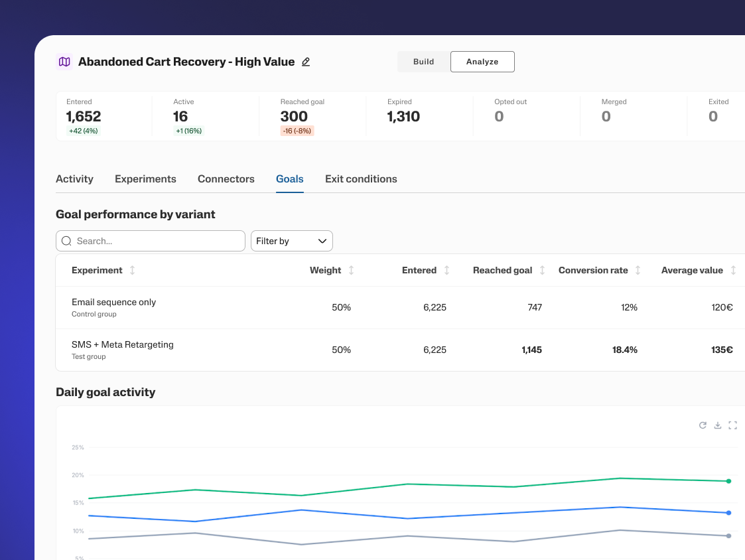This screenshot has height=560, width=745.
Task: Expand the chart to fullscreen
Action: (732, 425)
